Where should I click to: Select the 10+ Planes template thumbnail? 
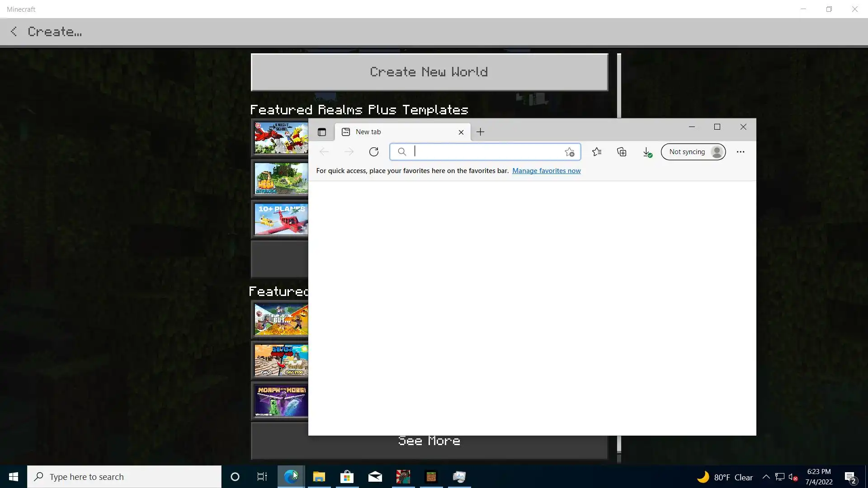281,220
